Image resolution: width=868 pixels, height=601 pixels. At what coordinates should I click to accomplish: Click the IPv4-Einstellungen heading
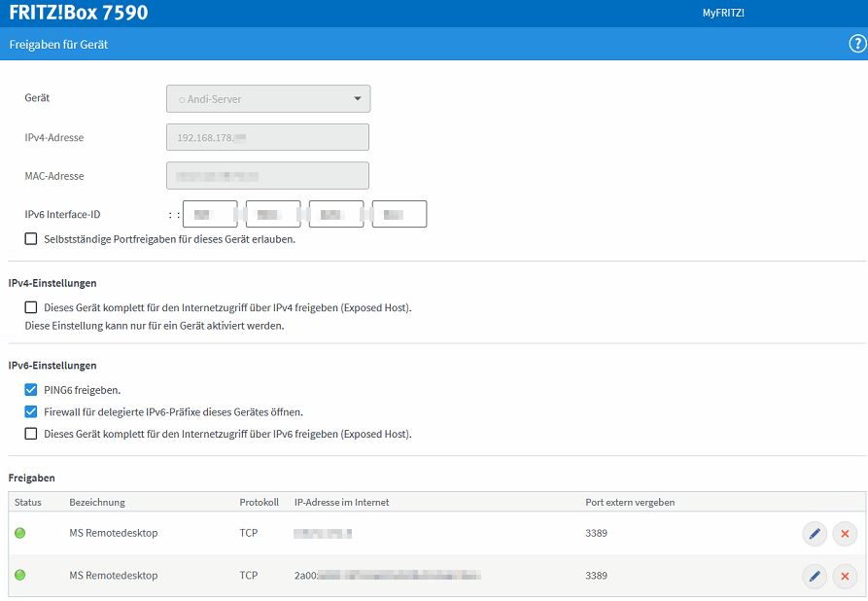click(52, 283)
